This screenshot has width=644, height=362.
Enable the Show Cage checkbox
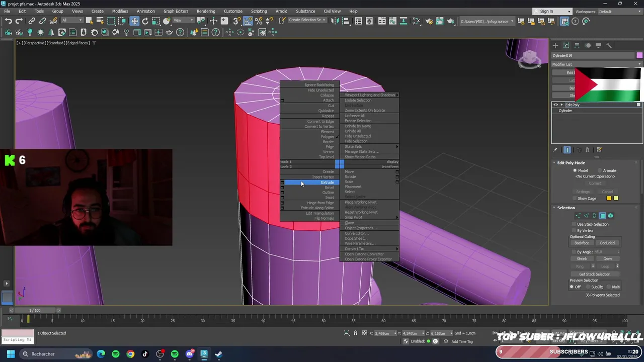tap(574, 199)
